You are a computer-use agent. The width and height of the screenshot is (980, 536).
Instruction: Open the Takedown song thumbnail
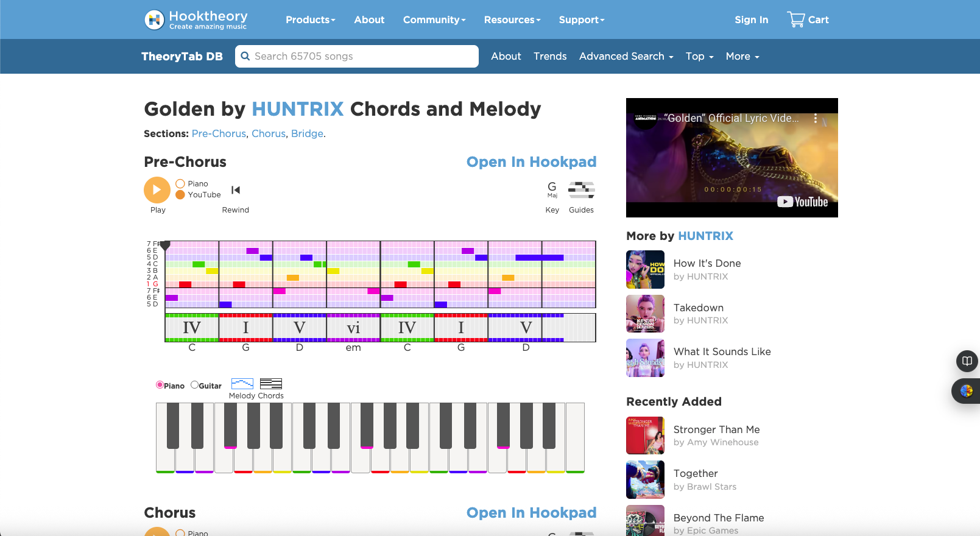[x=645, y=314]
